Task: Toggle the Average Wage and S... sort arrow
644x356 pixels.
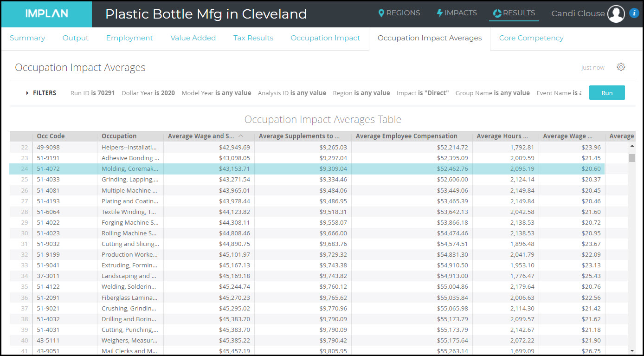Action: click(x=241, y=136)
